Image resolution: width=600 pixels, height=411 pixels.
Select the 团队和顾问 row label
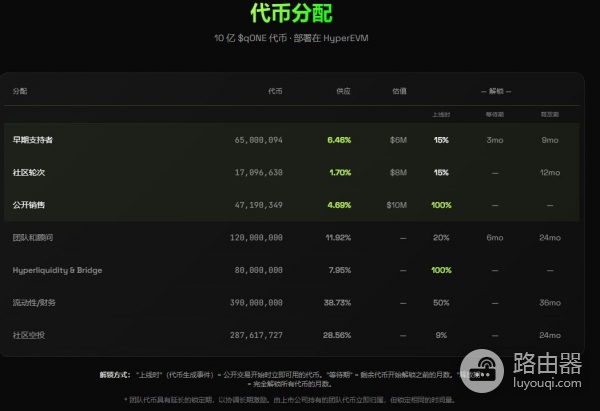pyautogui.click(x=33, y=238)
